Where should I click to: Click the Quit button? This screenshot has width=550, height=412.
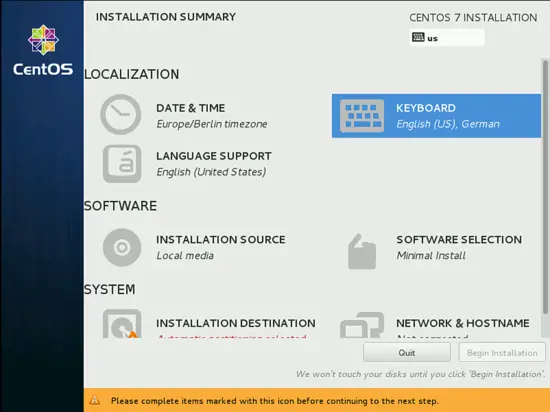click(407, 352)
